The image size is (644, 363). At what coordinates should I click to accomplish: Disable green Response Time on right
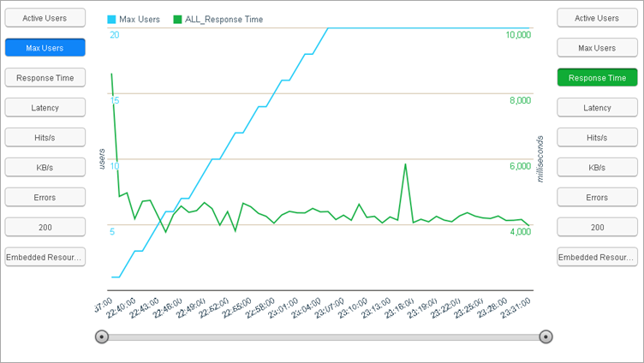point(597,78)
